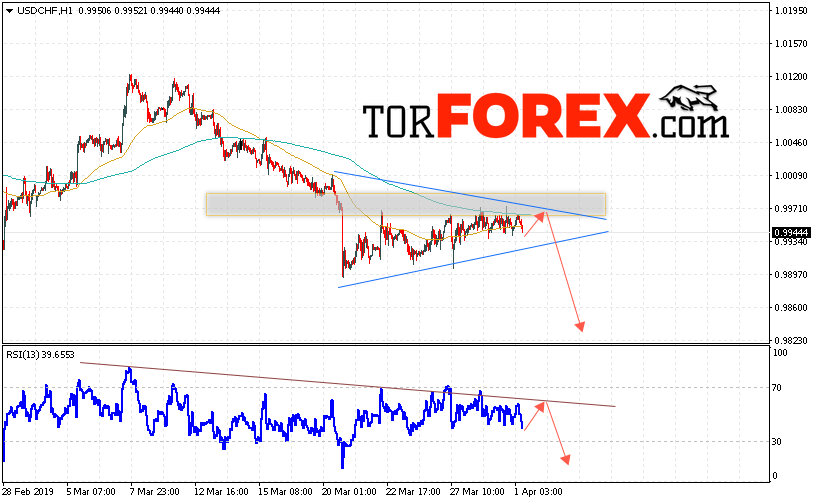Click the 12 Mar 16:00 time label

[x=221, y=492]
